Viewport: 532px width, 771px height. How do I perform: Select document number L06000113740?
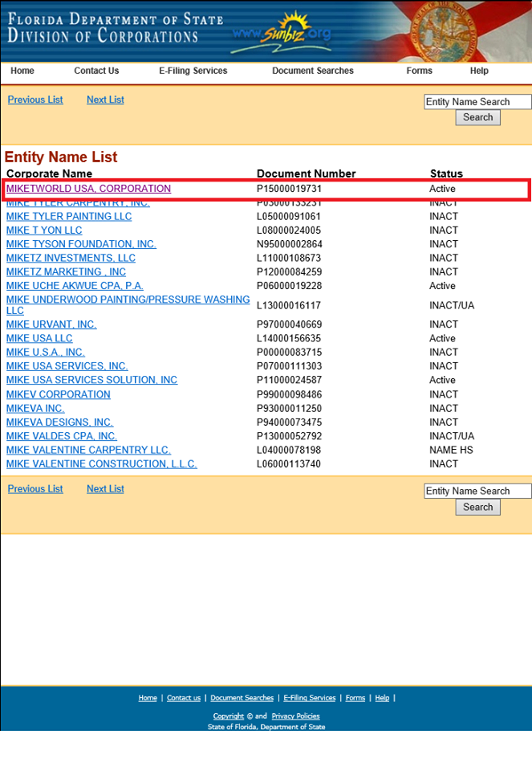click(289, 463)
